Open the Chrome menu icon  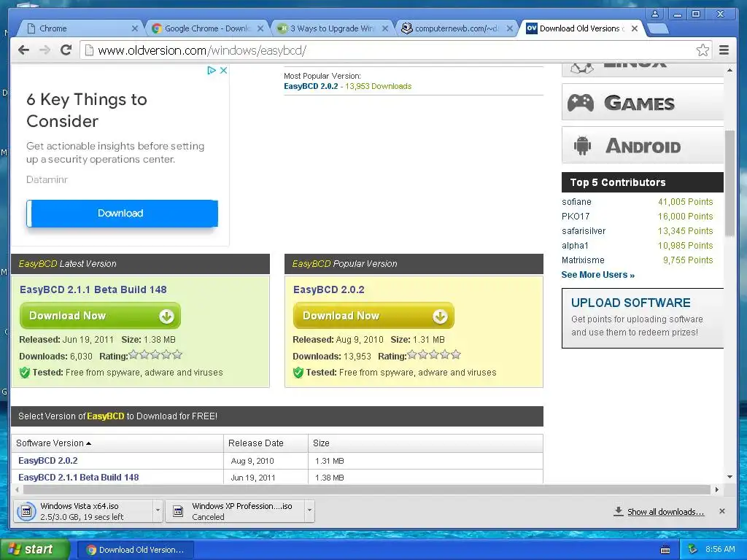(x=724, y=50)
